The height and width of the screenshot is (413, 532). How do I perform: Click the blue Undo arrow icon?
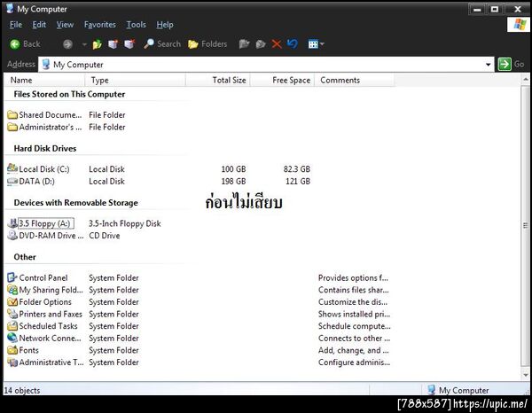coord(292,44)
